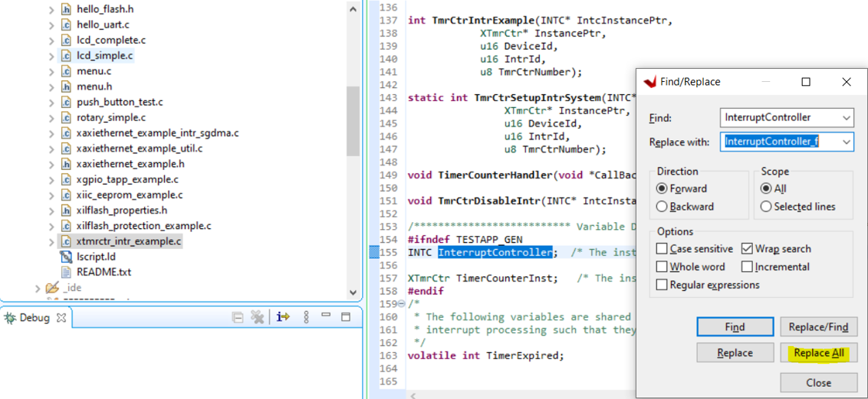
Task: Select the Find/Replace dialog title icon
Action: 649,82
